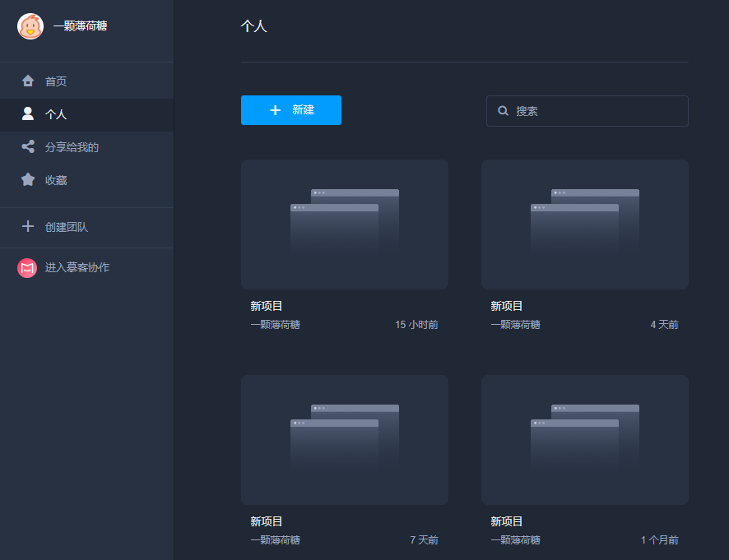Open the username 一颗薄荷糖 in sidebar header
The height and width of the screenshot is (560, 729).
click(x=80, y=26)
